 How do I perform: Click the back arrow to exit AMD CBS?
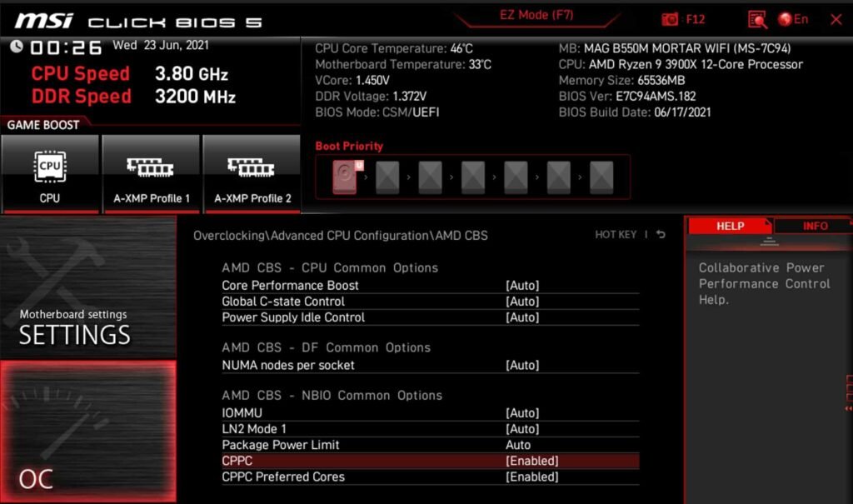(659, 234)
